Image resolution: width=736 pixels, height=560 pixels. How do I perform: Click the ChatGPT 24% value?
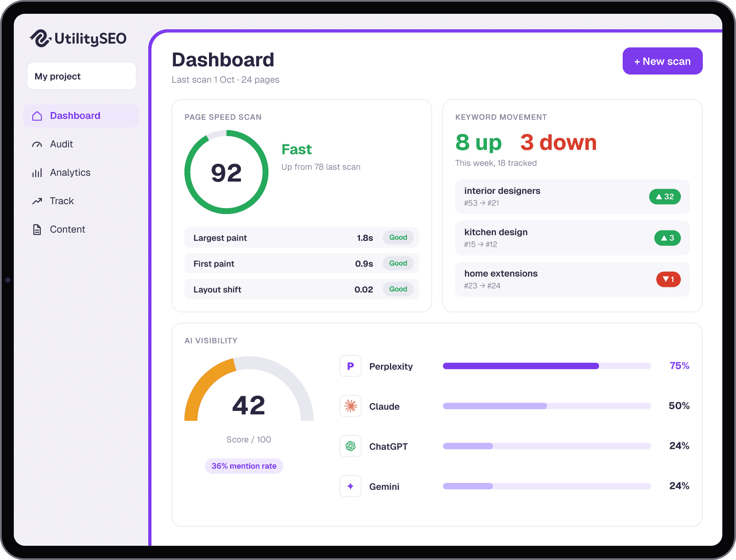click(679, 446)
